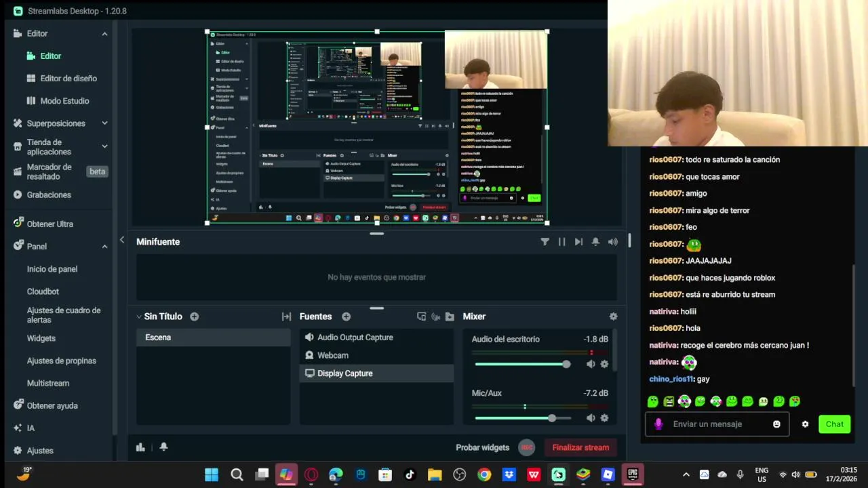
Task: Open Windows Start menu
Action: tap(212, 474)
